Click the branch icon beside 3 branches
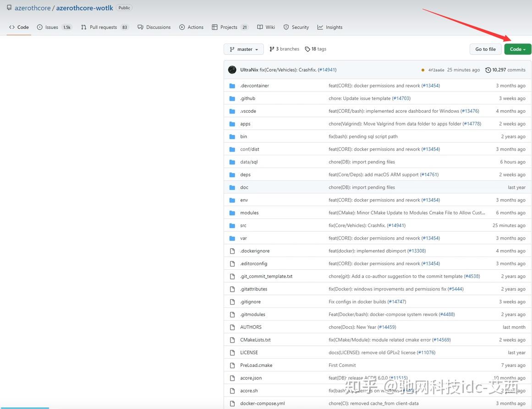The width and height of the screenshot is (532, 409). coord(272,49)
